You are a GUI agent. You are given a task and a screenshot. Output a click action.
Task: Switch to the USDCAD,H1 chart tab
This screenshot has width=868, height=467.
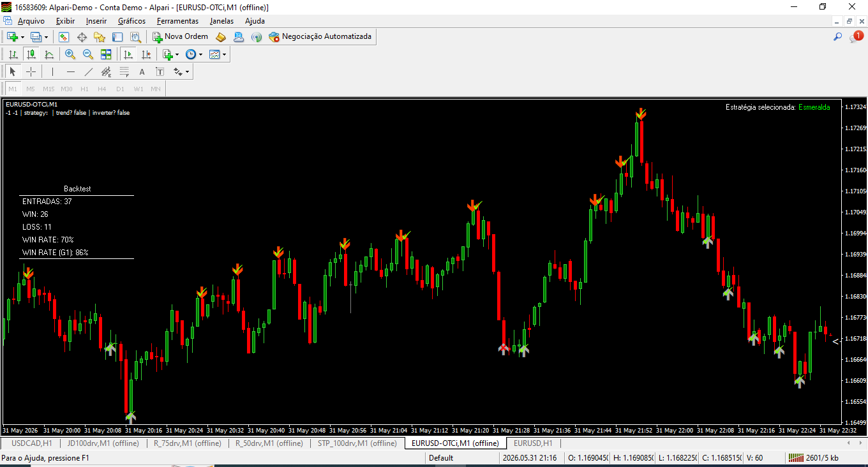31,443
